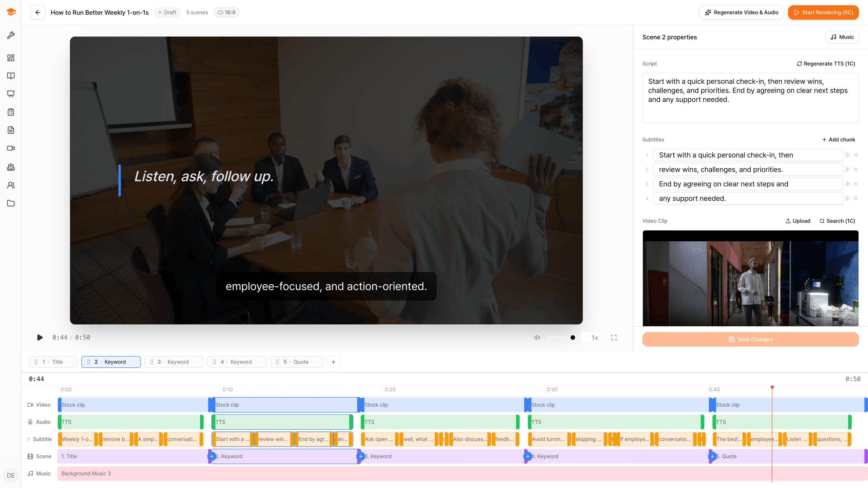This screenshot has height=488, width=868.
Task: Delete subtitle chunk 3
Action: [x=856, y=184]
